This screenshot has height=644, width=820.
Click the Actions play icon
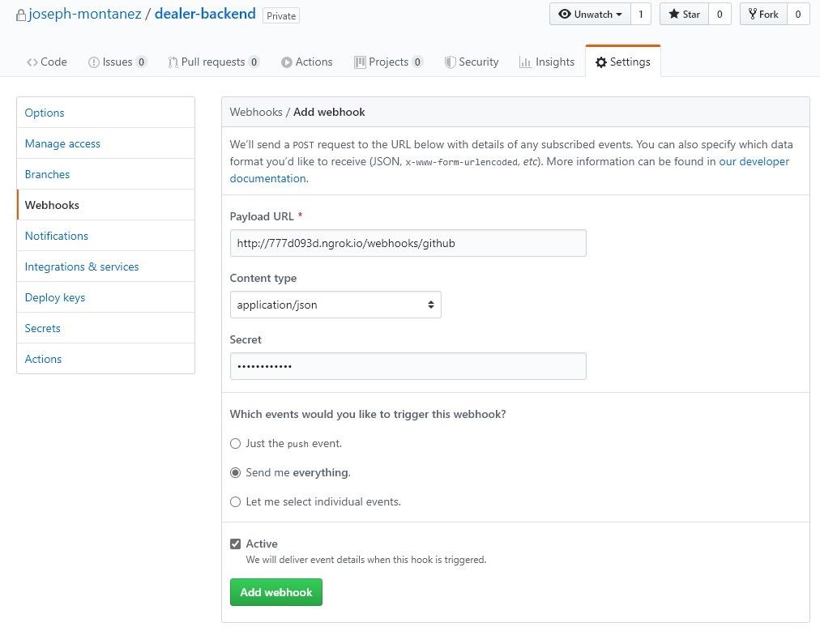287,62
